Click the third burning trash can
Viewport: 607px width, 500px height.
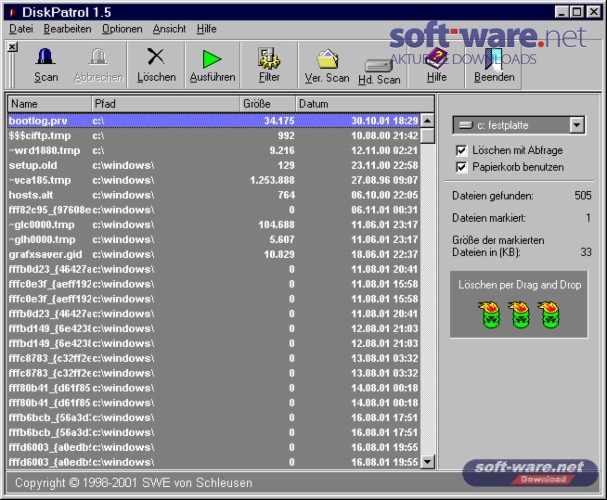(549, 315)
